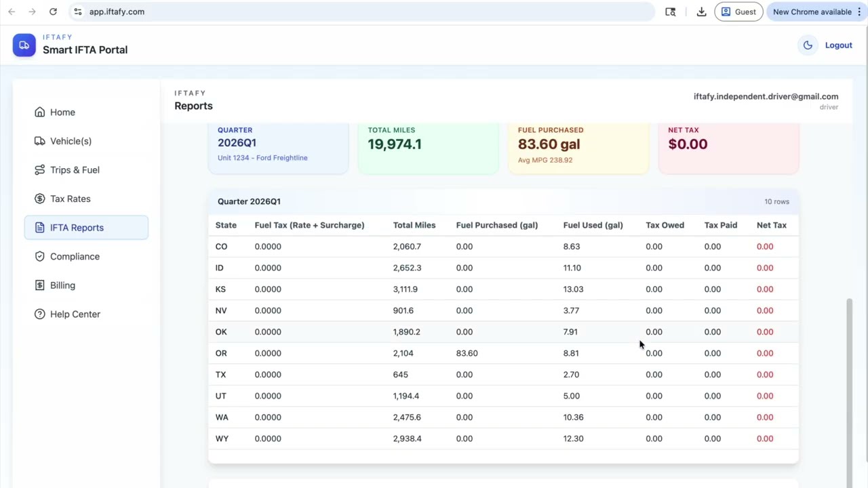Click the Vehicle(s) truck icon
Screen dimensions: 868x488
(39, 141)
